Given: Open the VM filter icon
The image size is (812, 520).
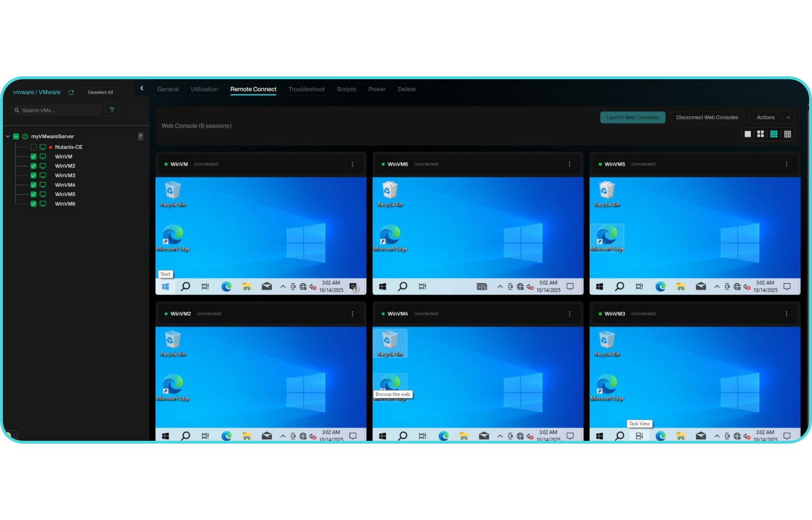Looking at the screenshot, I should (112, 110).
